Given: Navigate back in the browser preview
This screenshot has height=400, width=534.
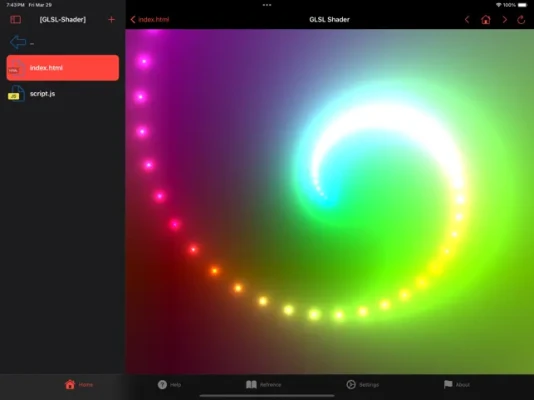Looking at the screenshot, I should [467, 19].
